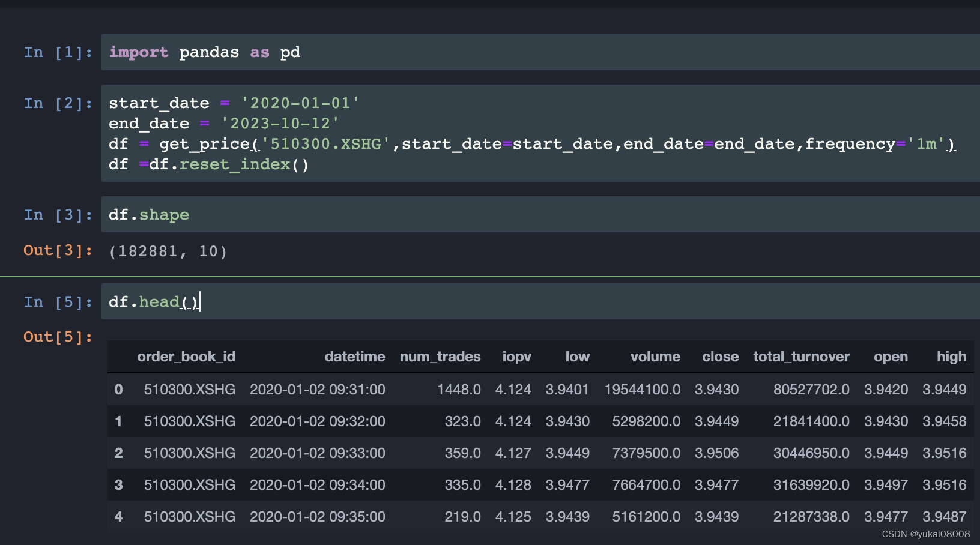Image resolution: width=980 pixels, height=545 pixels.
Task: Click the end_date '2023-10-12' line
Action: tap(224, 124)
